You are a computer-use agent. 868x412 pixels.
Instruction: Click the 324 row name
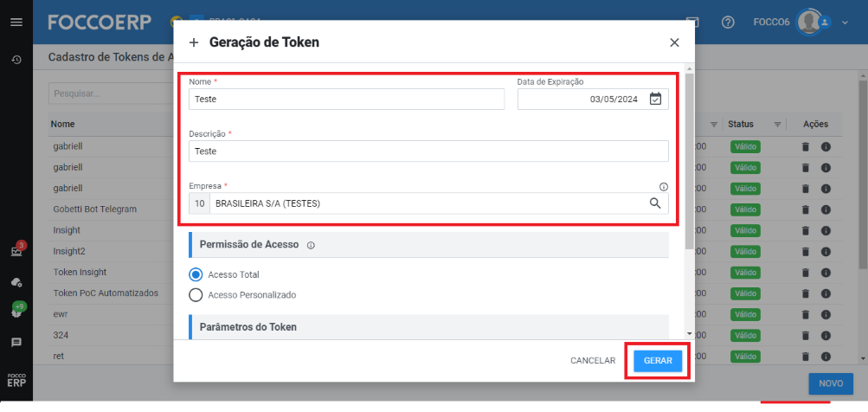[x=61, y=336]
